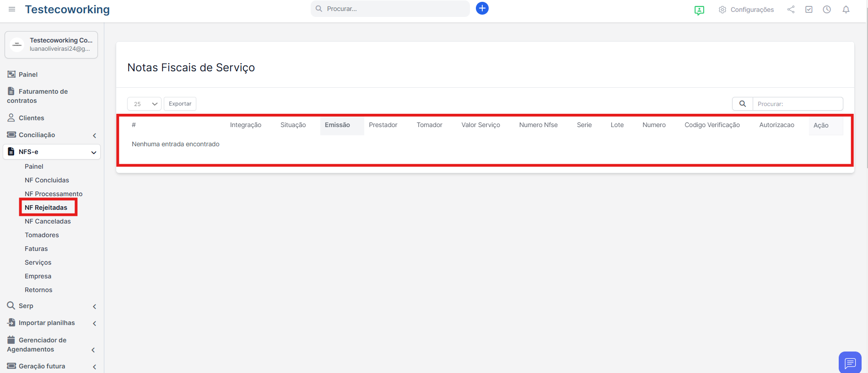Open the notifications bell icon
868x373 pixels.
click(846, 10)
